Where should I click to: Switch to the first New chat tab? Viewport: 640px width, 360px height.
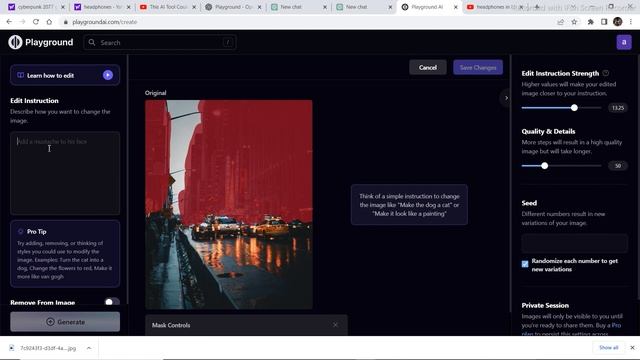298,7
